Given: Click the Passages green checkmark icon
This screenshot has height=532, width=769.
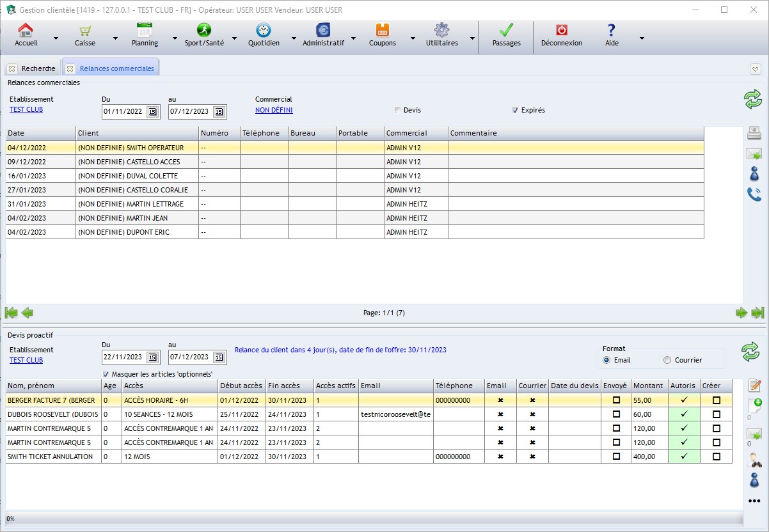Looking at the screenshot, I should pyautogui.click(x=506, y=31).
